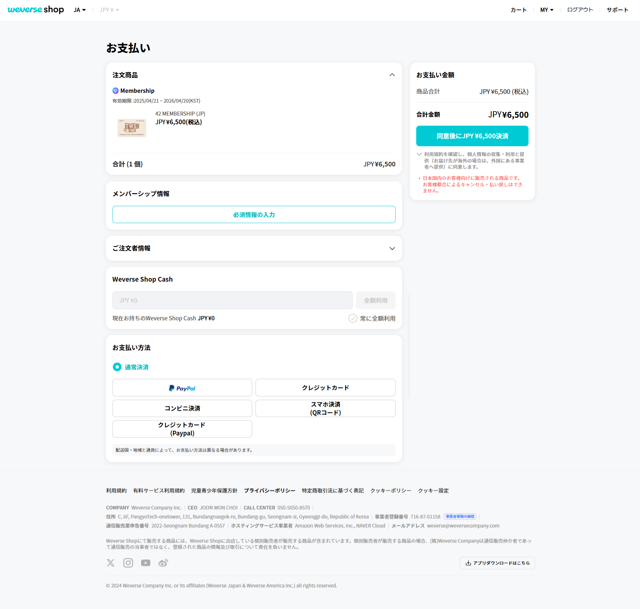Click the 必須情報の入力 button
The width and height of the screenshot is (640, 609).
point(254,215)
